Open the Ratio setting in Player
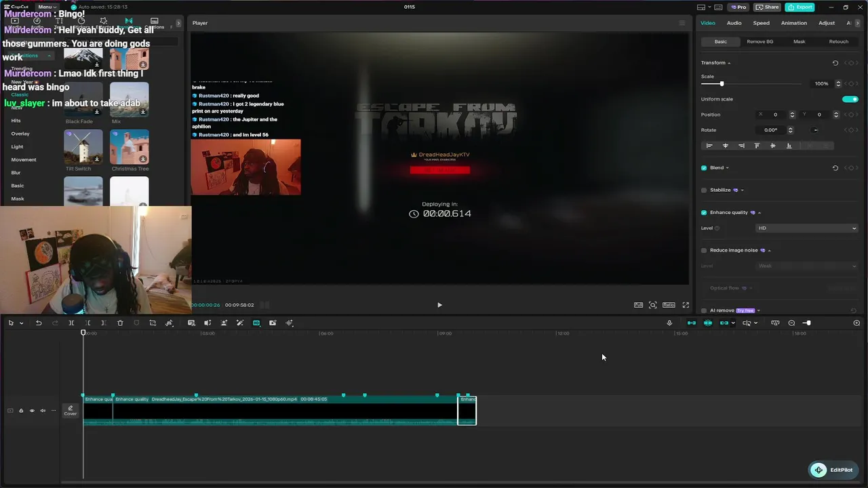Image resolution: width=868 pixels, height=488 pixels. (x=669, y=305)
